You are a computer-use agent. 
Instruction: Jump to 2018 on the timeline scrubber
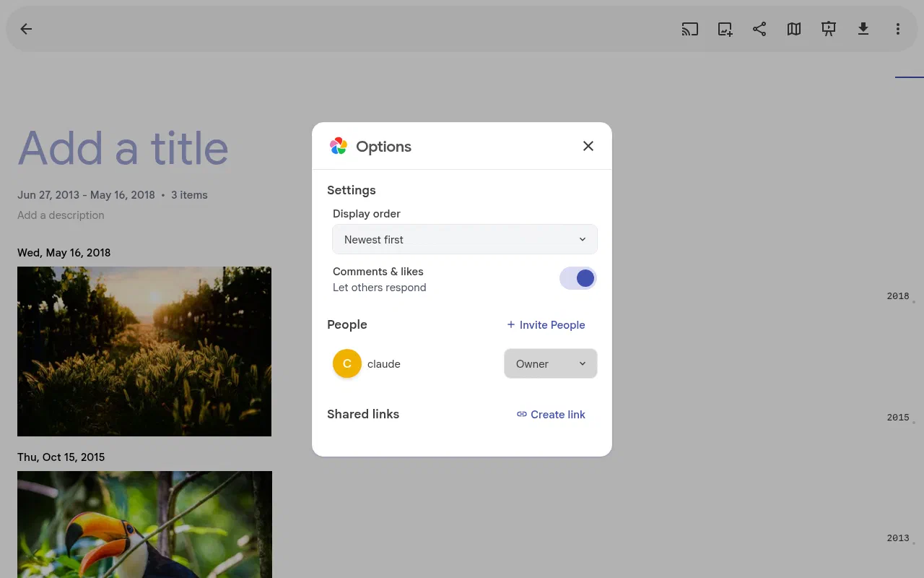(898, 296)
